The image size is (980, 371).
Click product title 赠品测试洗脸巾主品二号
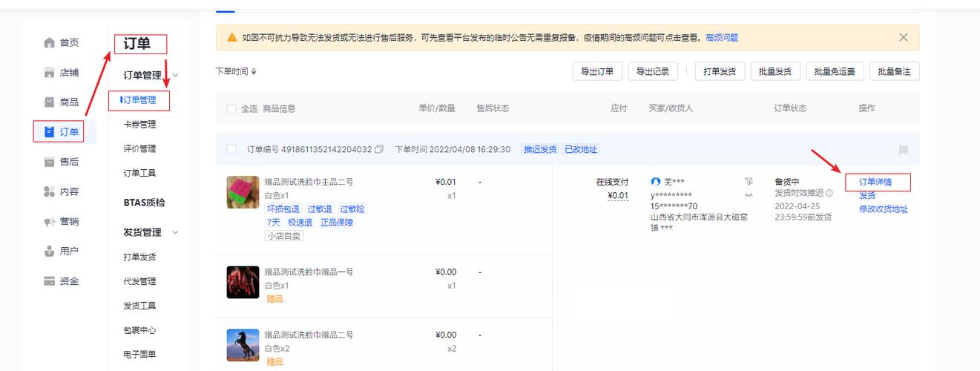[309, 182]
